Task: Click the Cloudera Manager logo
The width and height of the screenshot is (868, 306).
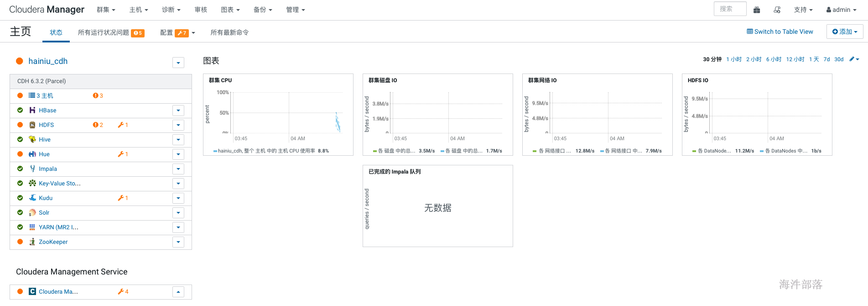Action: (47, 10)
